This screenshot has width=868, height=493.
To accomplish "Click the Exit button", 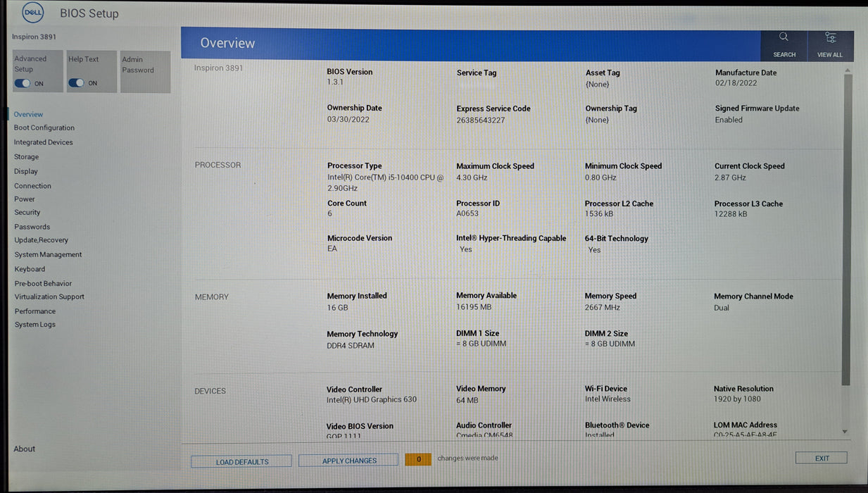I will [822, 458].
